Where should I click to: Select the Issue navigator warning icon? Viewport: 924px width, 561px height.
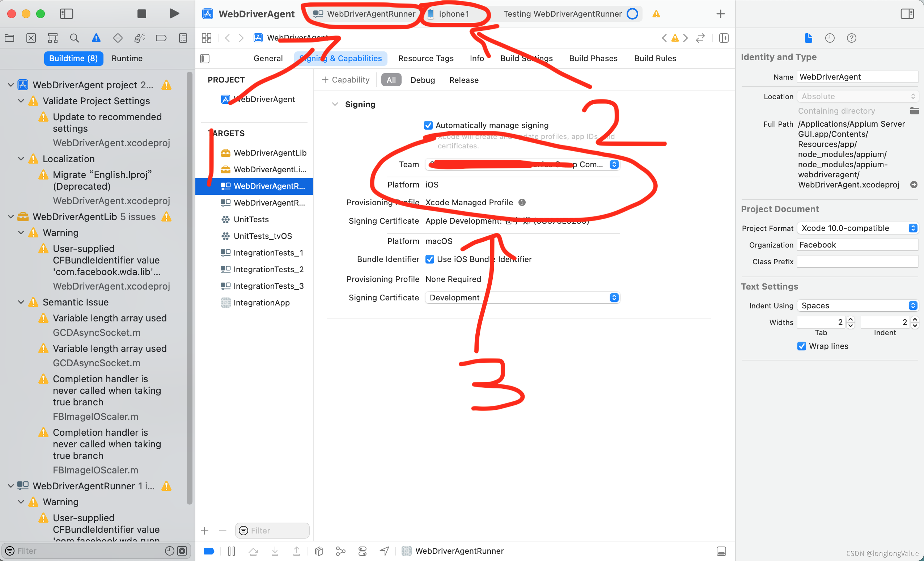[x=96, y=38]
